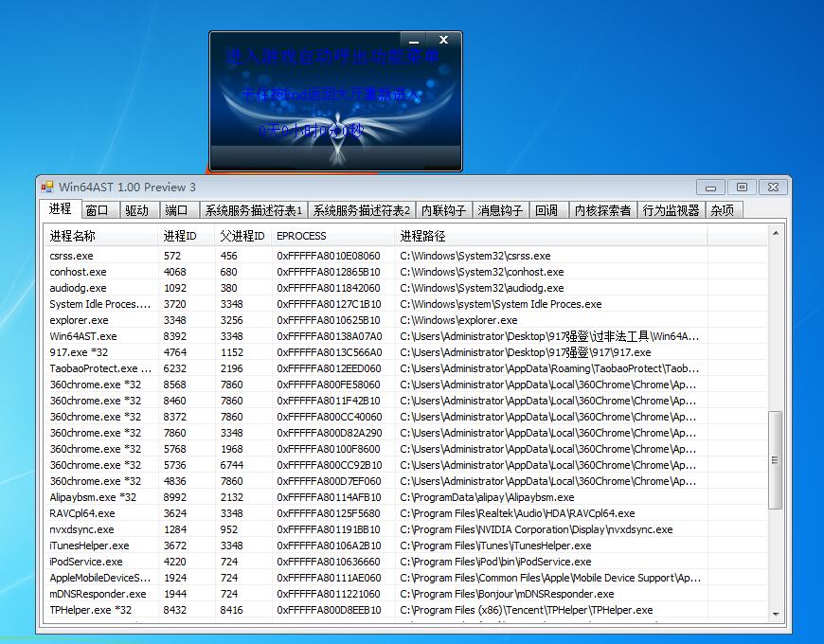This screenshot has width=824, height=644.
Task: Click the RAVCpl64.exe Realtek path cell
Action: 517,513
